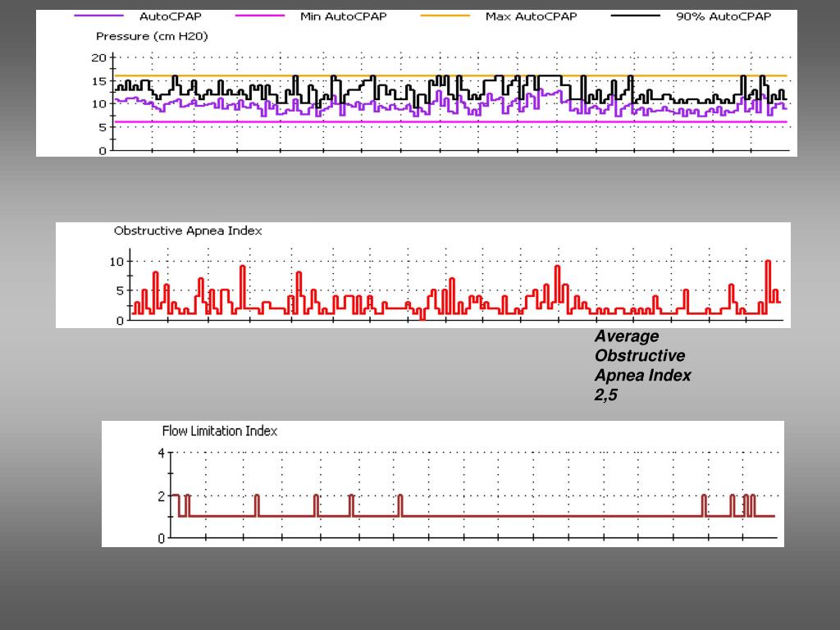Select the Obstructive Apnea Index chart title
Viewport: 840px width, 630px height.
pyautogui.click(x=188, y=231)
